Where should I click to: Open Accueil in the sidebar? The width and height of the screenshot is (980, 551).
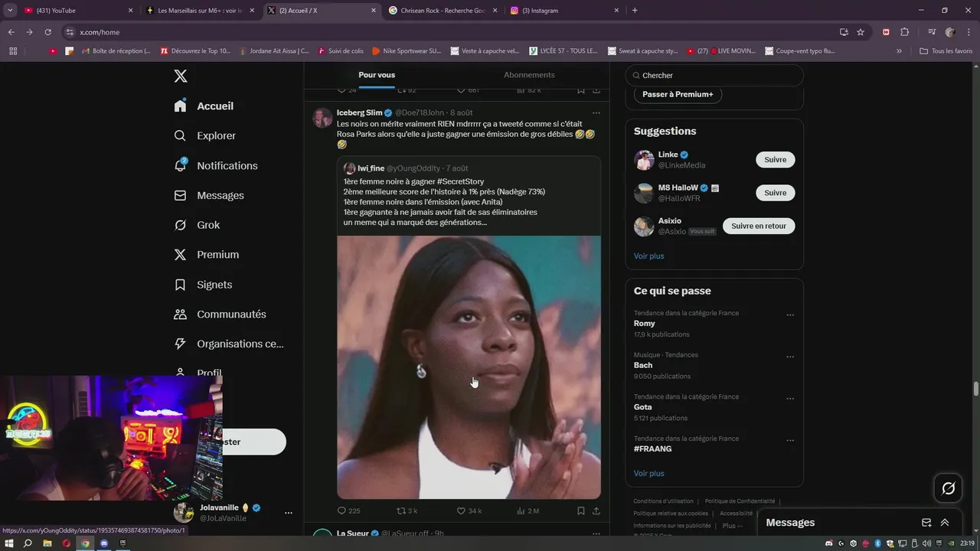pos(204,106)
